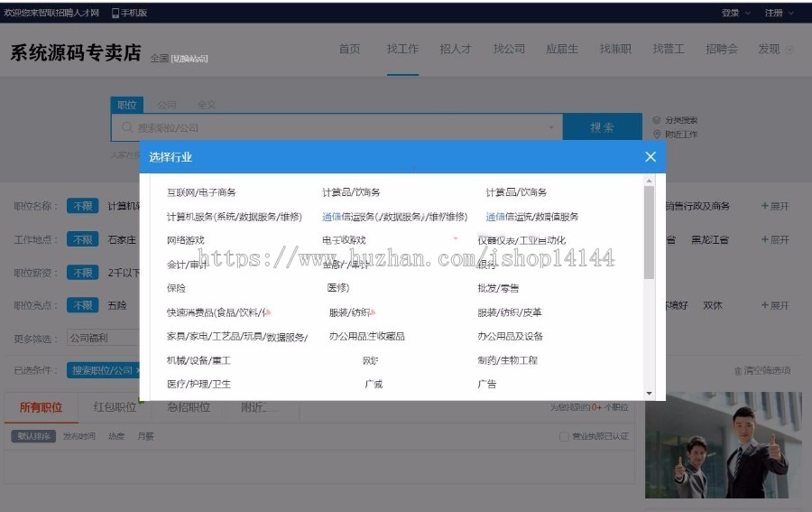This screenshot has width=812, height=512.
Task: Open the 公司福利 dropdown
Action: point(103,338)
